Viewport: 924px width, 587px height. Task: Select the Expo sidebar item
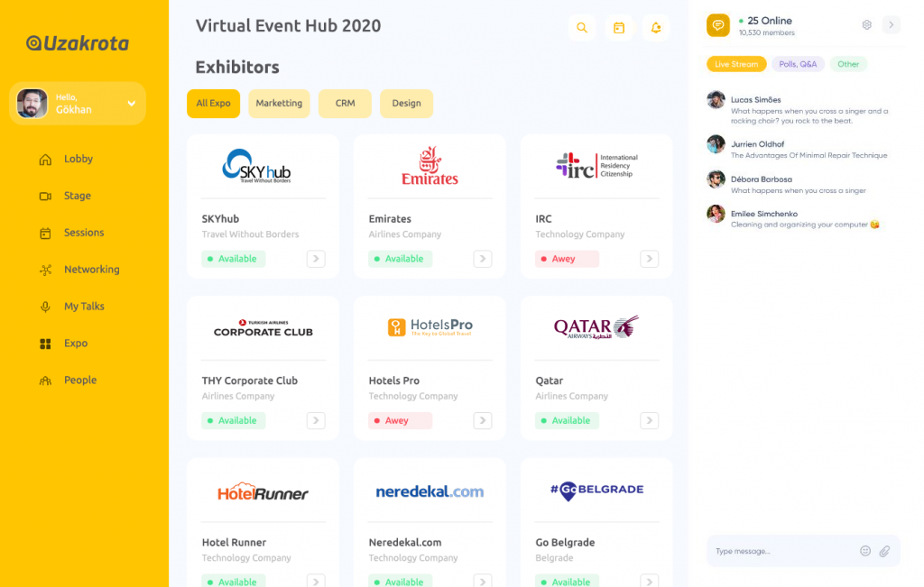pyautogui.click(x=76, y=344)
